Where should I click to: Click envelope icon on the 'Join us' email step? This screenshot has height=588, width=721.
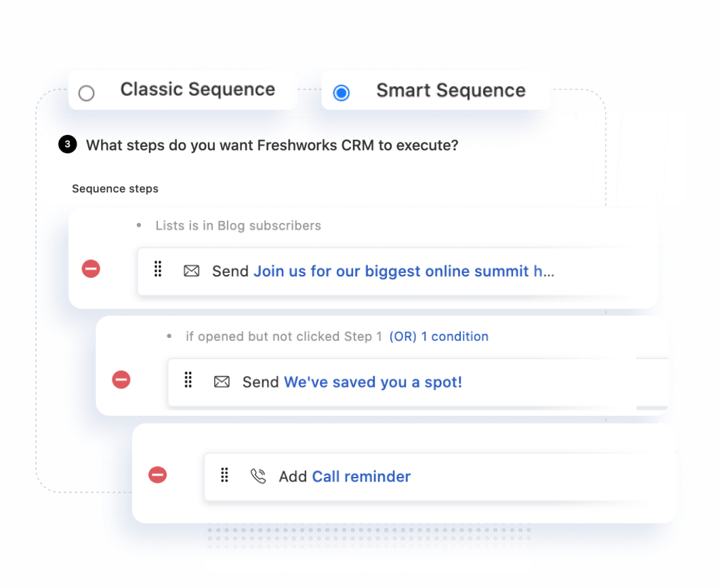192,271
